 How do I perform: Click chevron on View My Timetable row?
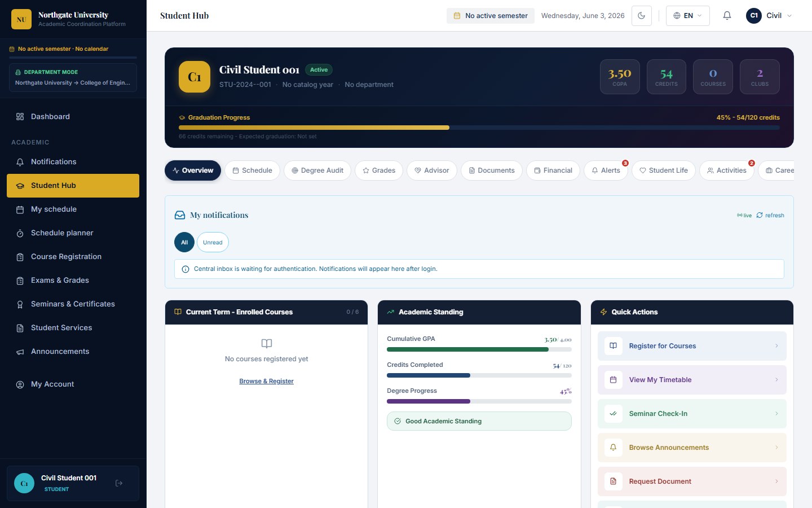click(x=776, y=380)
